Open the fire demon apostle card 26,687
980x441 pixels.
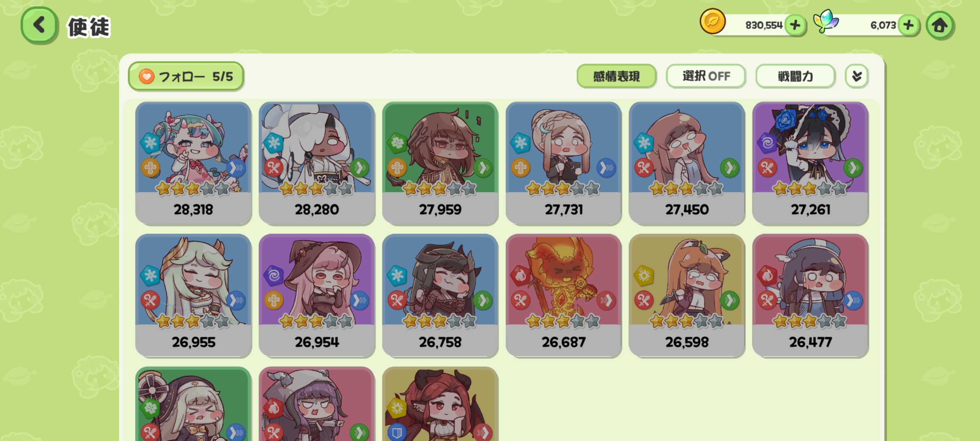click(x=563, y=296)
